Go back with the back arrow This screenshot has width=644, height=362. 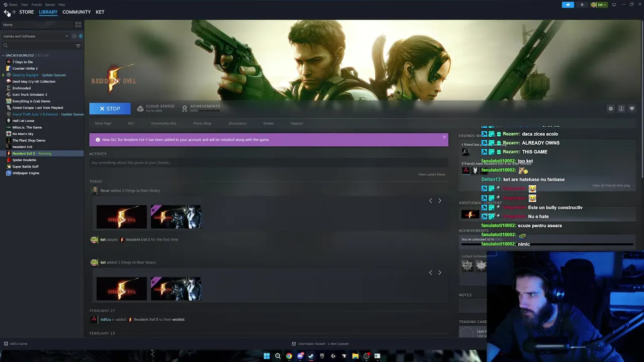click(x=6, y=12)
